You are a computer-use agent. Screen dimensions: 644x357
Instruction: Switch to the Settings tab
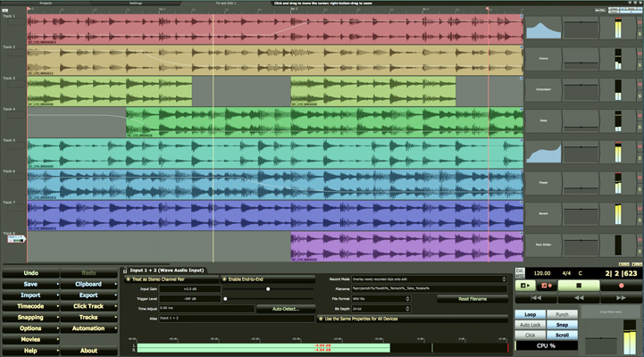coord(136,3)
